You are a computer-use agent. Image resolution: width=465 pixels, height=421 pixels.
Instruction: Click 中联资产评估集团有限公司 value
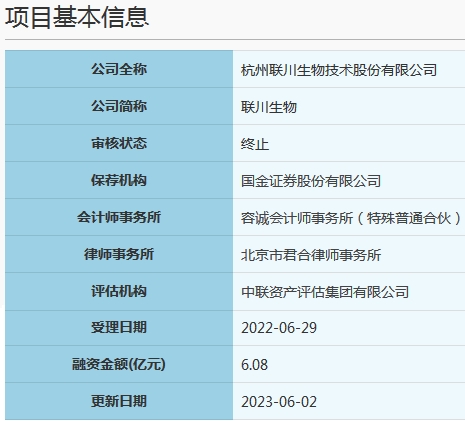[x=325, y=292]
